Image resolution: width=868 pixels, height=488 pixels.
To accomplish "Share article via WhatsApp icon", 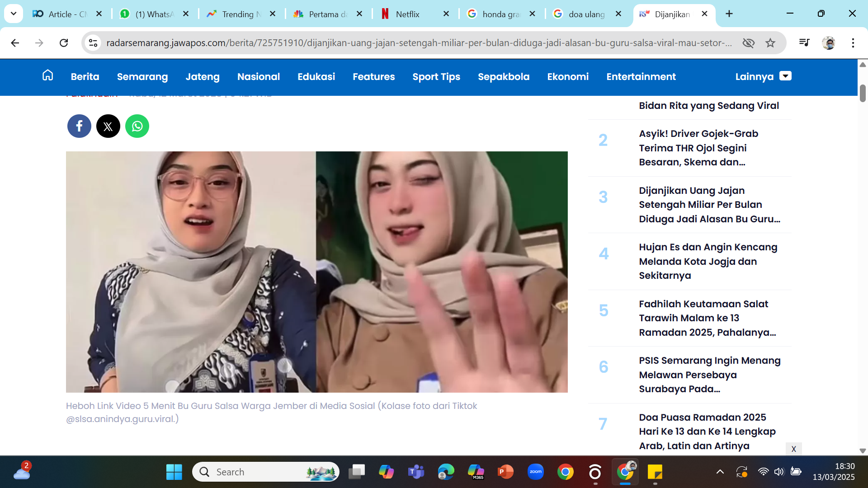I will click(x=137, y=126).
